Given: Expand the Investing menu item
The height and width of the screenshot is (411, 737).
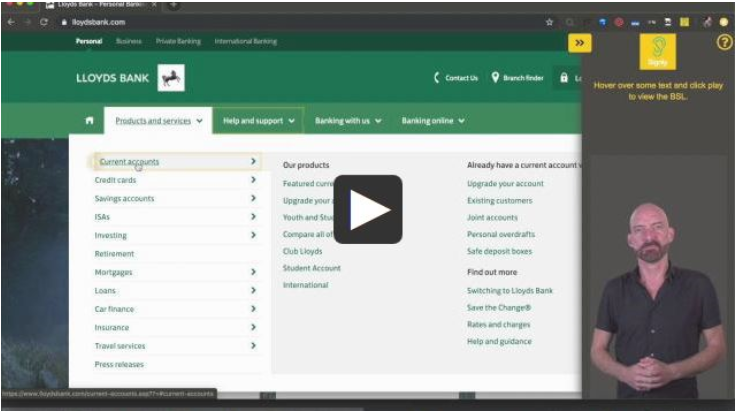Looking at the screenshot, I should click(177, 235).
